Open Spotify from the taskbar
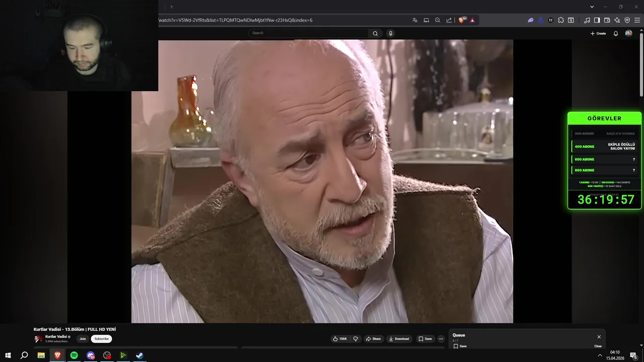Viewport: 644px width, 362px height. (x=74, y=355)
